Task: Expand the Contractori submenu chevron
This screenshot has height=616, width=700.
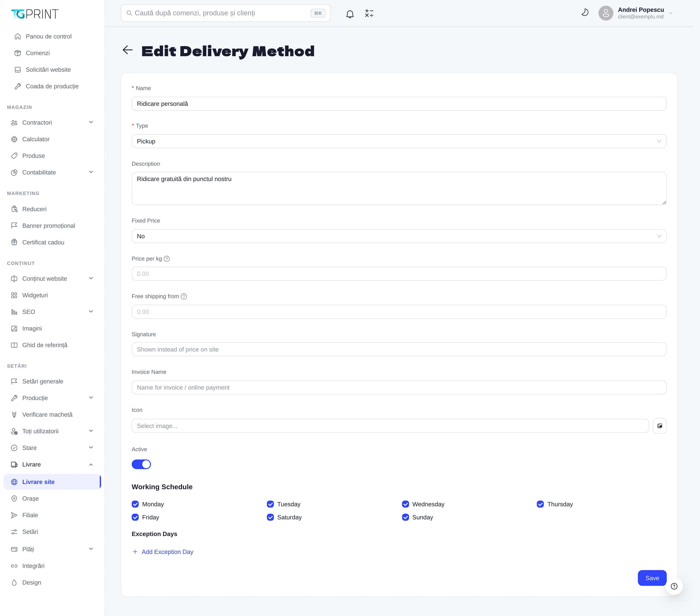Action: pos(91,122)
